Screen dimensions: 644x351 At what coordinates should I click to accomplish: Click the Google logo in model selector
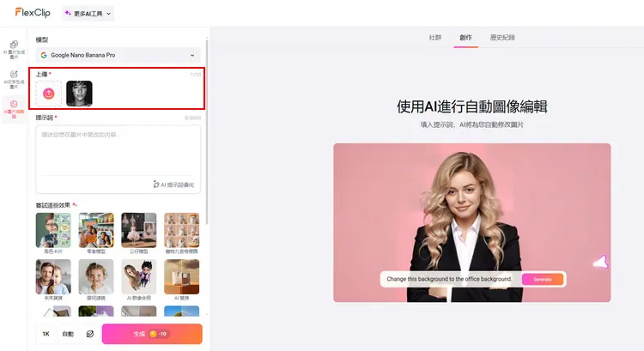point(44,55)
